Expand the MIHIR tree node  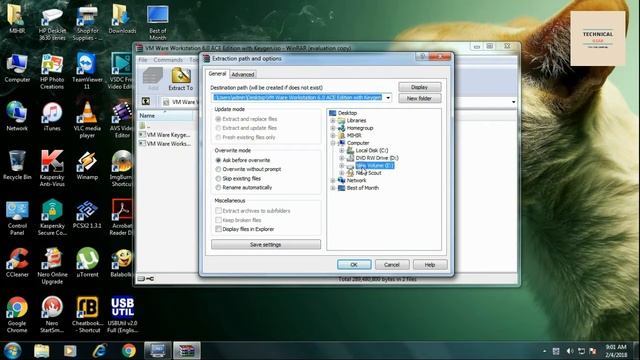[333, 135]
